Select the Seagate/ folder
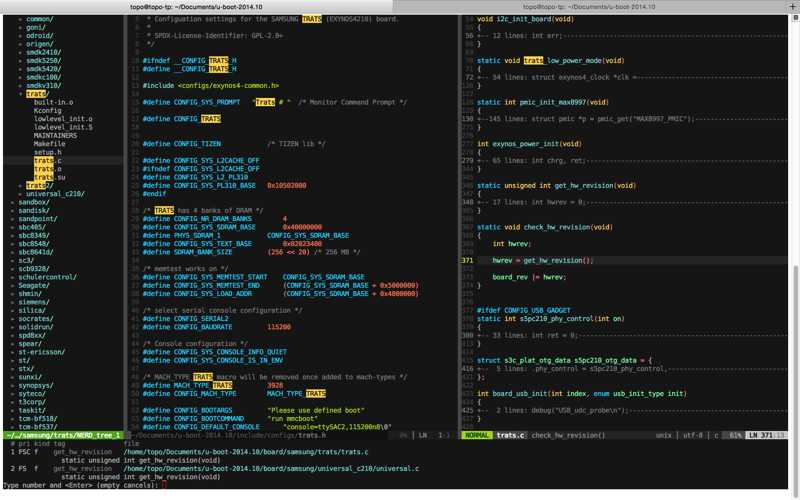The width and height of the screenshot is (800, 500). click(34, 285)
